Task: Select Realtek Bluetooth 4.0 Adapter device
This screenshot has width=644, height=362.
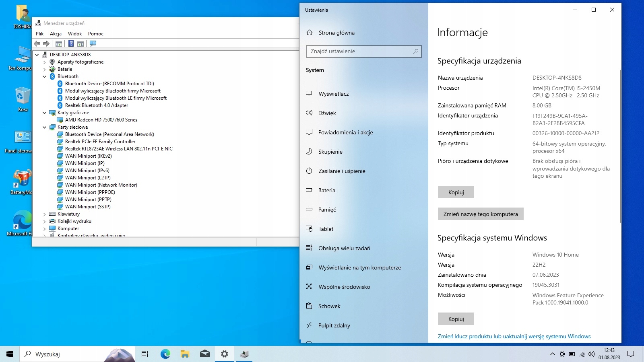Action: coord(97,105)
